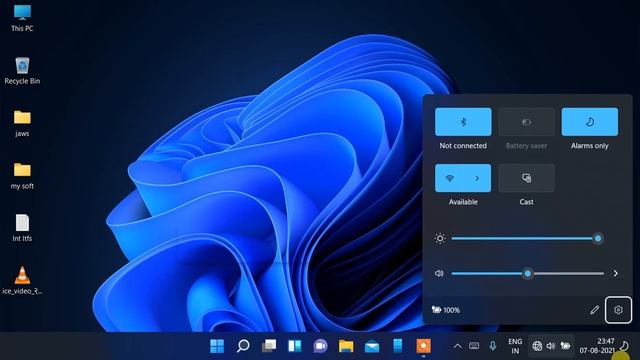Image resolution: width=640 pixels, height=360 pixels.
Task: Click focus assist moon in taskbar corner
Action: point(624,346)
